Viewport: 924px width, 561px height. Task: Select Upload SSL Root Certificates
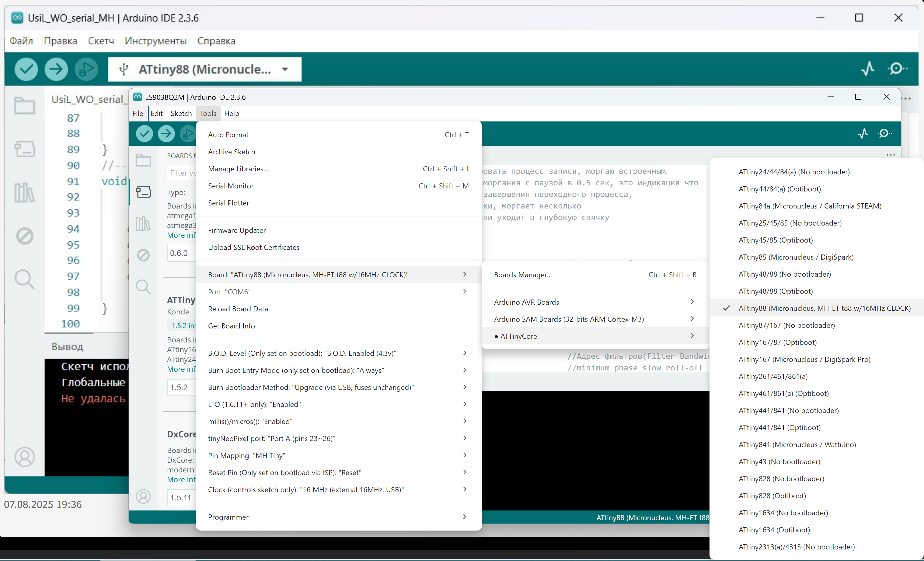339,247
